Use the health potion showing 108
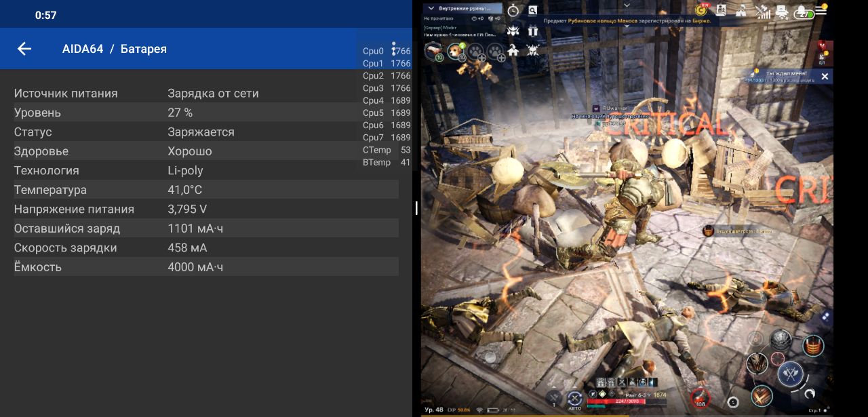868x417 pixels. pos(701,397)
